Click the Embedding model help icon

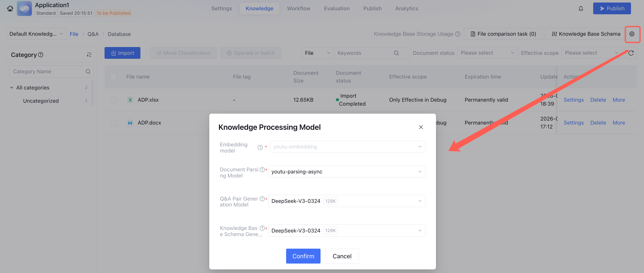(260, 147)
